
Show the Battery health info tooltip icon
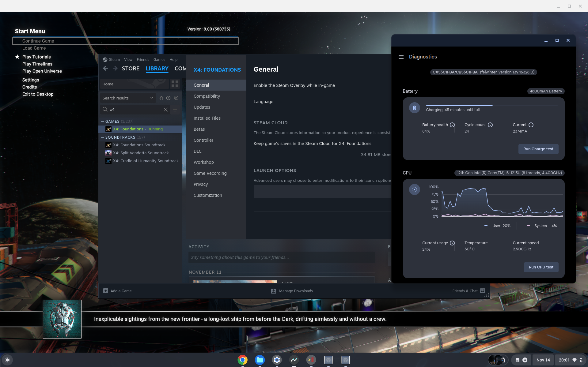tap(452, 125)
